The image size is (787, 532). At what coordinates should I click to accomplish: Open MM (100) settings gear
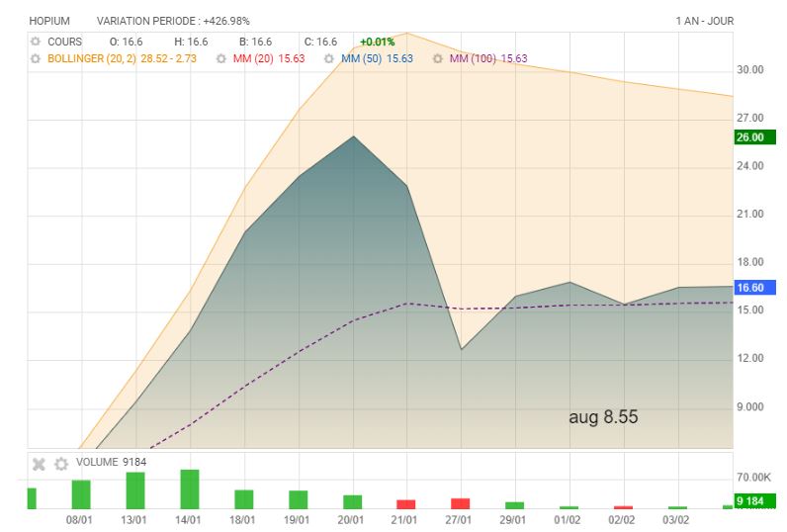click(x=438, y=58)
